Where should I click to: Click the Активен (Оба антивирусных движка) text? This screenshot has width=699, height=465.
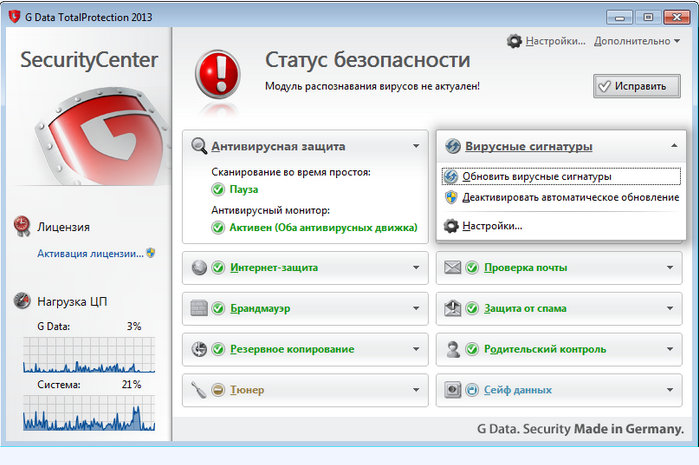[323, 228]
